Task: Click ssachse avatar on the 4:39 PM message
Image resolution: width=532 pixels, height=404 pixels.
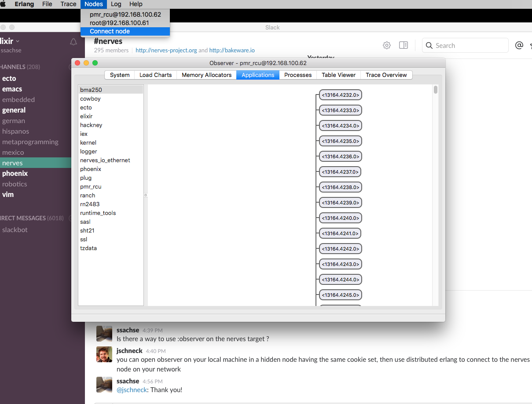Action: point(104,334)
